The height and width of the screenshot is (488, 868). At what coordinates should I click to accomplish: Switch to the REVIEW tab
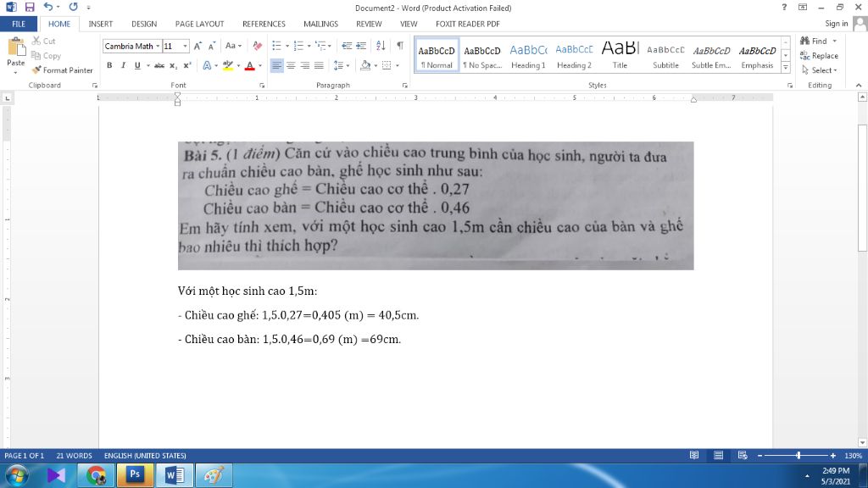coord(369,24)
